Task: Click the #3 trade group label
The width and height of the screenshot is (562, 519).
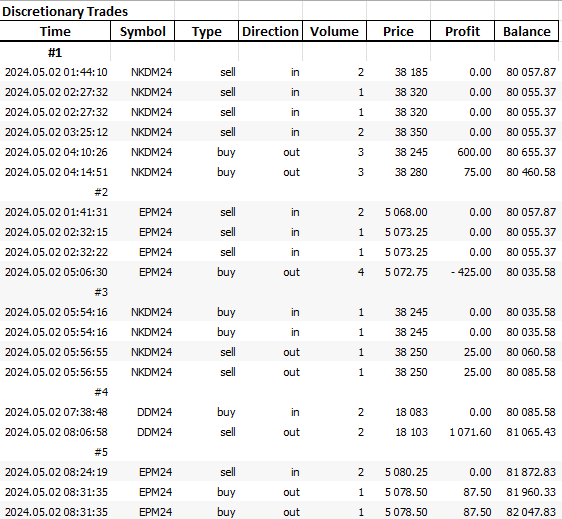Action: coord(101,292)
